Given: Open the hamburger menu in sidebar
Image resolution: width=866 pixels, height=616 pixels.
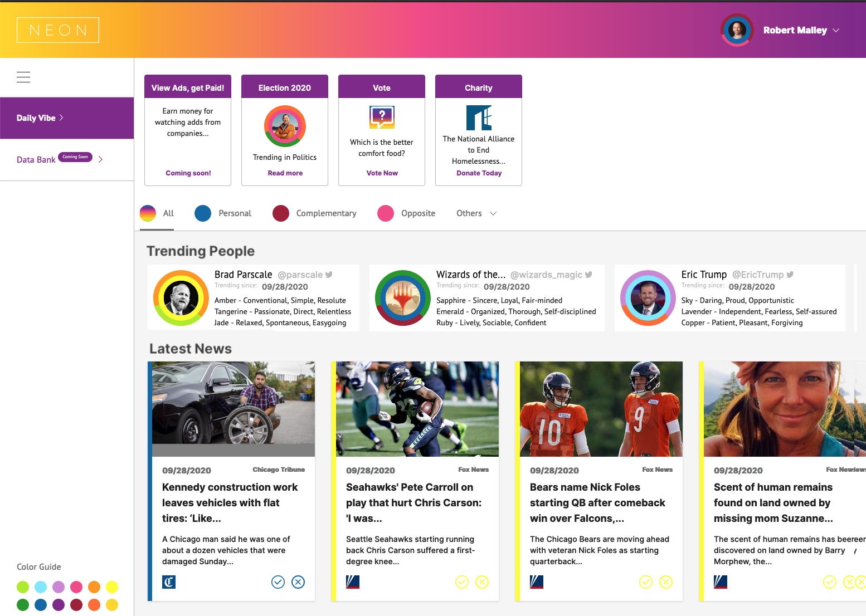Looking at the screenshot, I should point(23,77).
